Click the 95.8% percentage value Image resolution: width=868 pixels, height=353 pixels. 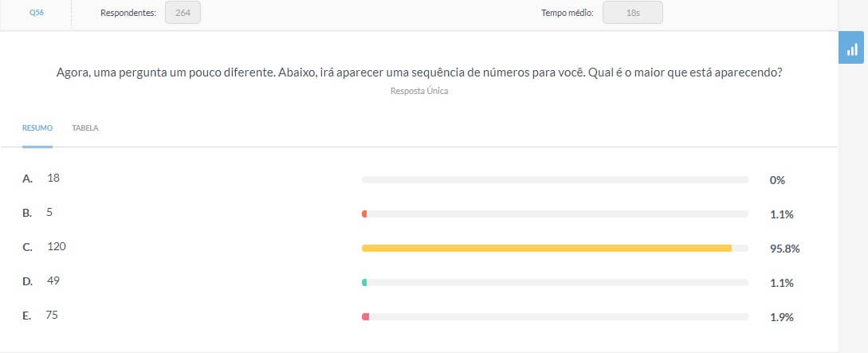pos(784,249)
